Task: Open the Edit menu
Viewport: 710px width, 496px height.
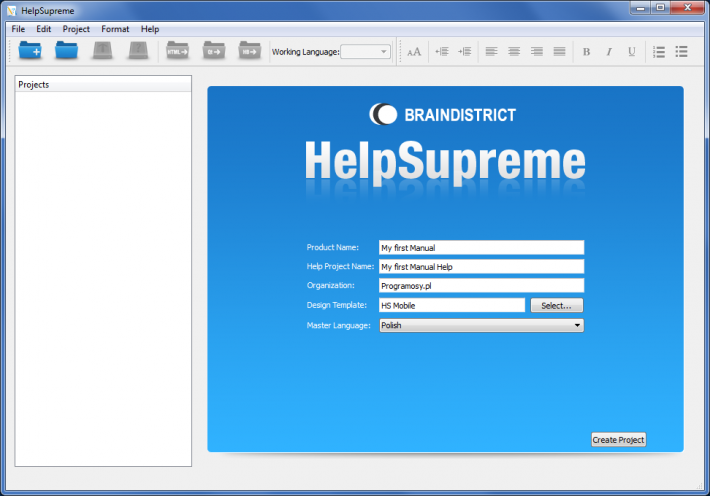Action: [43, 29]
